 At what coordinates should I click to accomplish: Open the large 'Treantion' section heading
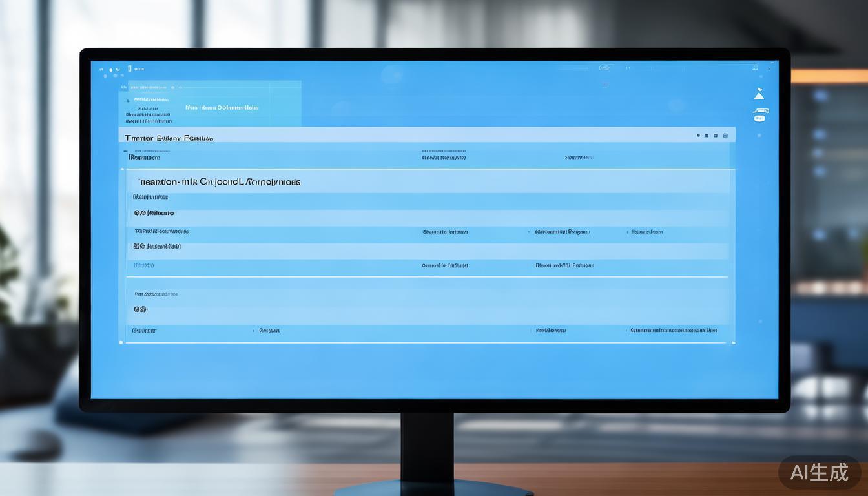click(220, 182)
